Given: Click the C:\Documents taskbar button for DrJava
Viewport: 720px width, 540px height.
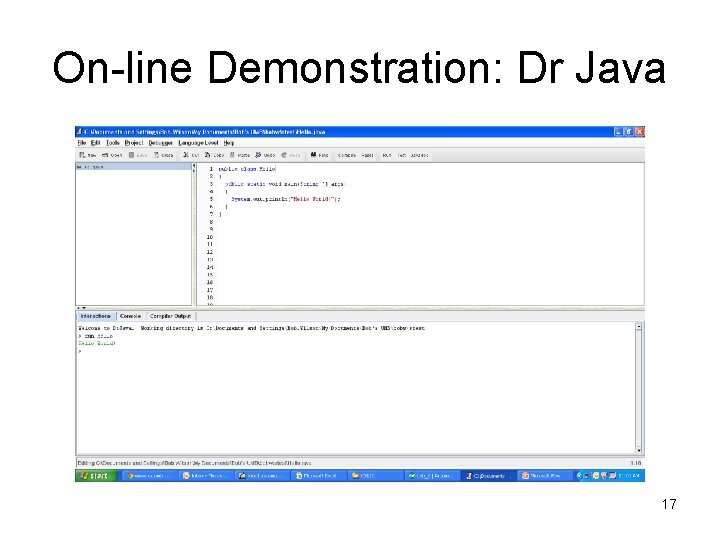Looking at the screenshot, I should pos(489,476).
